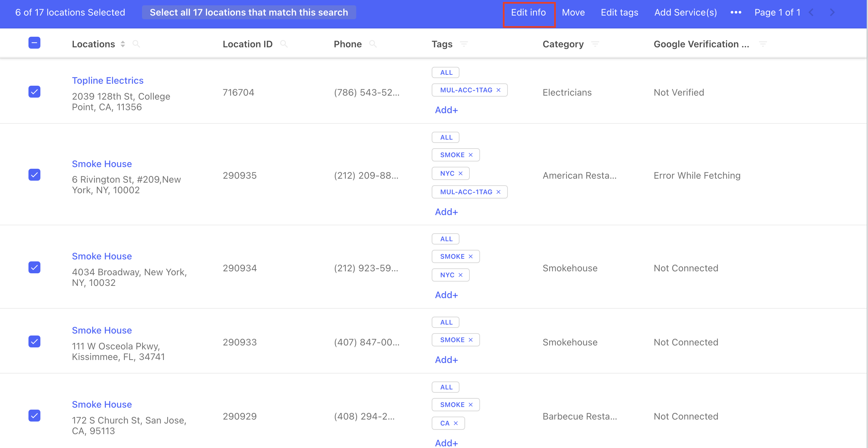Click phone number (212) 209-88...
This screenshot has height=448, width=868.
pos(366,175)
